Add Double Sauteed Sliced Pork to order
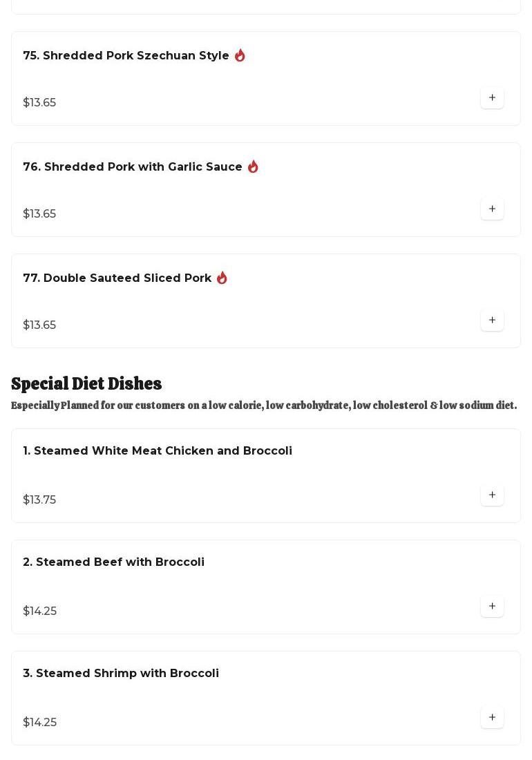The height and width of the screenshot is (760, 532). click(492, 321)
